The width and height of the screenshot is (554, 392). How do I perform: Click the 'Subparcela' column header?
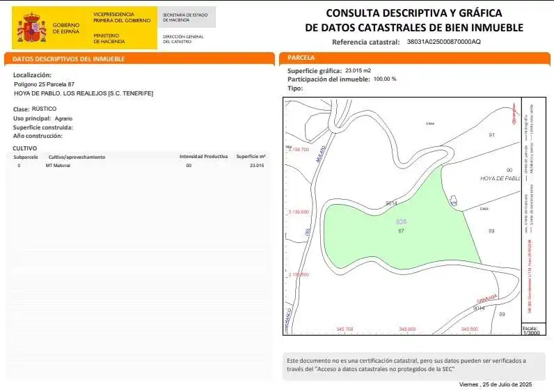pos(26,157)
